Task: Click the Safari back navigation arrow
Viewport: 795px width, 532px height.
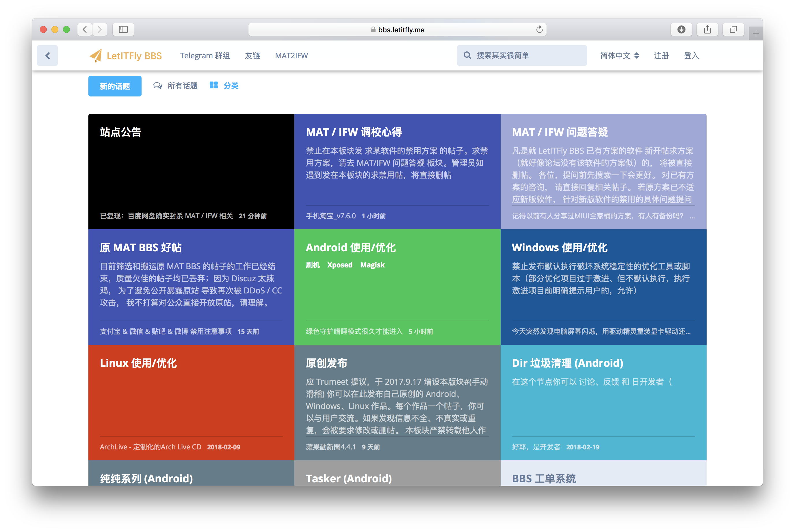Action: point(85,29)
